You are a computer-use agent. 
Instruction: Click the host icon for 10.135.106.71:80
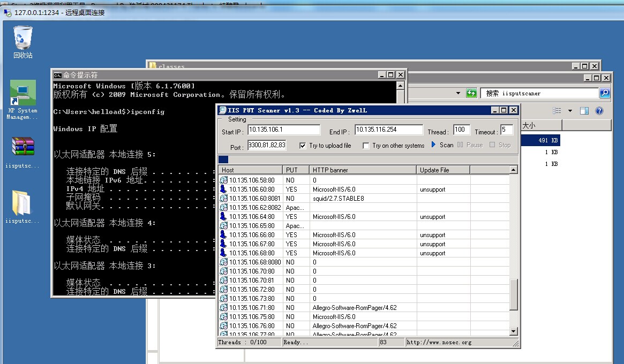coord(224,307)
